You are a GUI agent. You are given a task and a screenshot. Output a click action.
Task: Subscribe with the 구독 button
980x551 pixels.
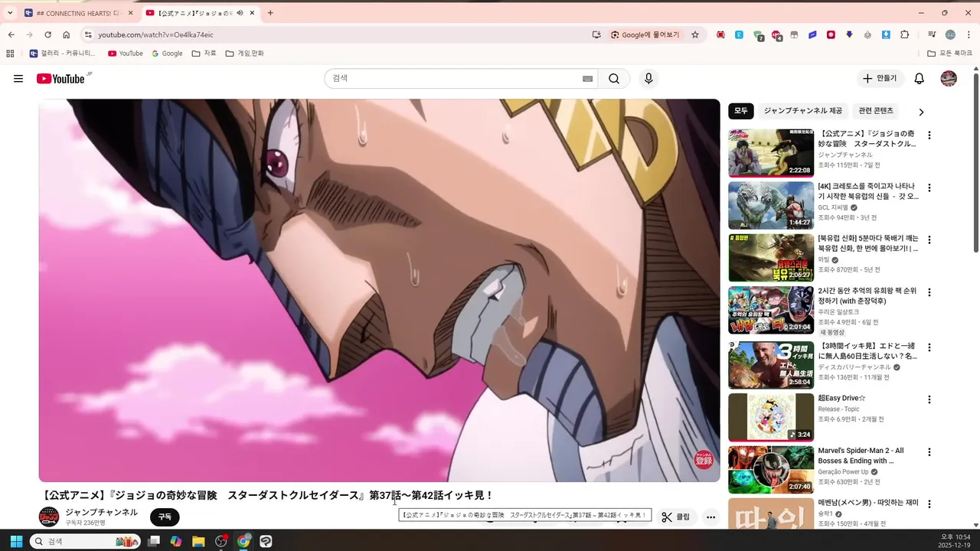(x=165, y=517)
